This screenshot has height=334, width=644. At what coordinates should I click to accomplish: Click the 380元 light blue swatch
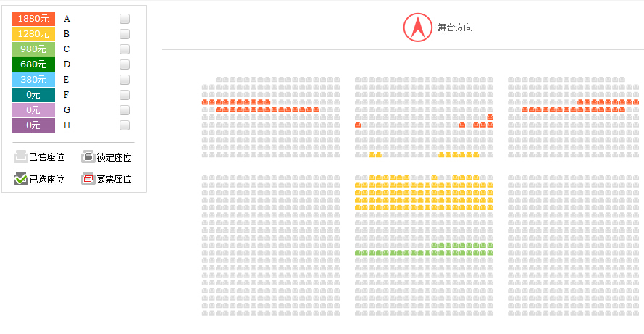tap(33, 79)
